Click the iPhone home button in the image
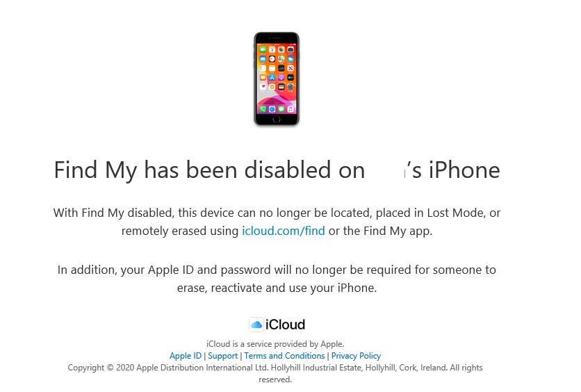The height and width of the screenshot is (392, 581). (x=277, y=120)
